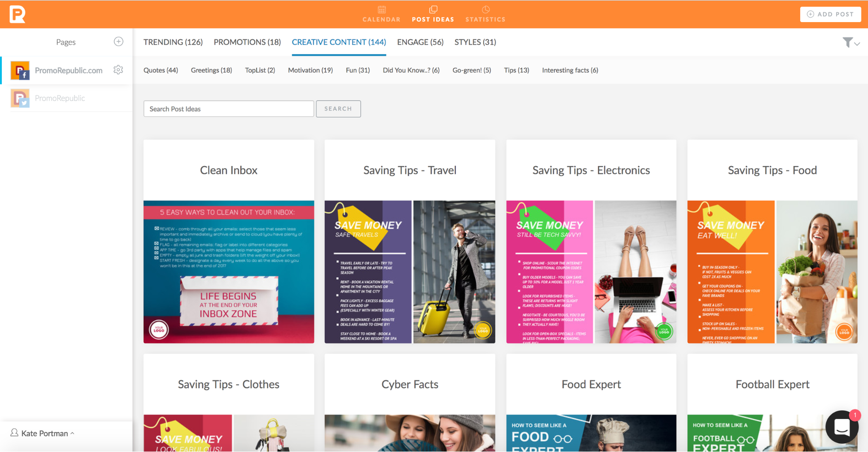The width and height of the screenshot is (868, 452).
Task: Filter by Fun (31)
Action: [358, 70]
